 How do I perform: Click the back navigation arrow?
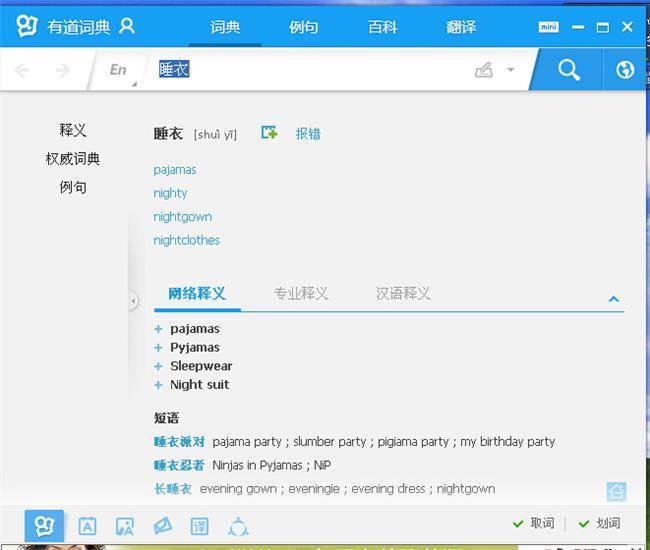[x=22, y=70]
